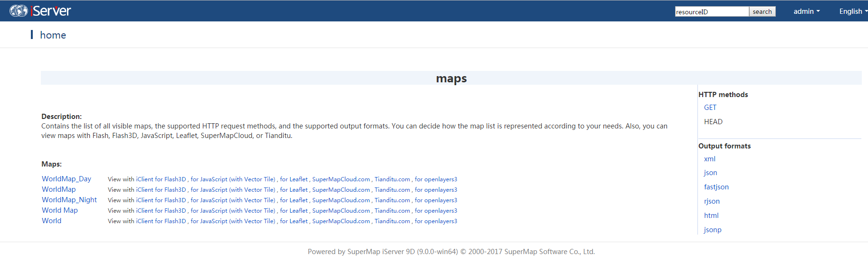View WorldMap row on SuperMapCloud.com
The height and width of the screenshot is (256, 868).
tap(341, 190)
